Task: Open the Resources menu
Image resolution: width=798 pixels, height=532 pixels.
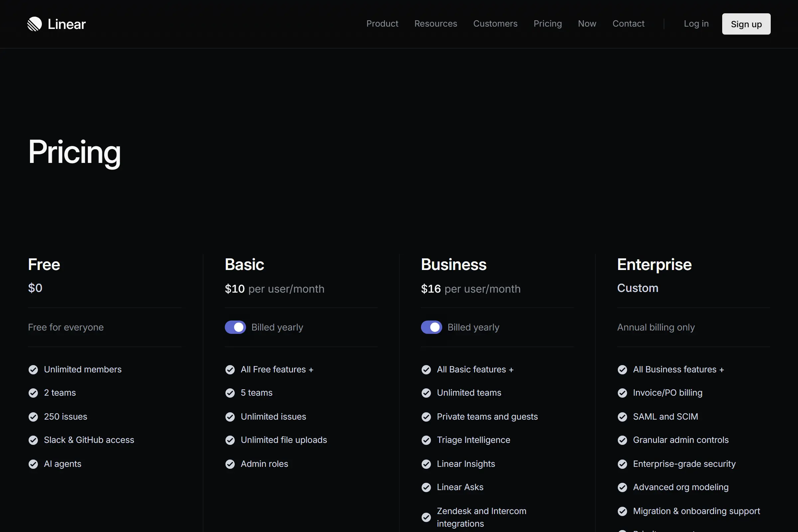Action: coord(436,24)
